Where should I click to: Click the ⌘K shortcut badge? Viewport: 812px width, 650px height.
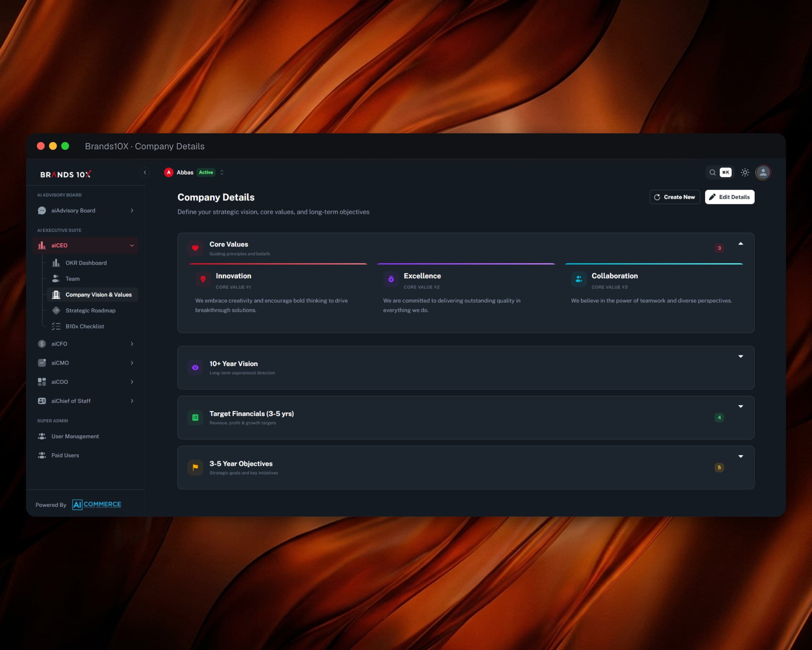point(725,172)
